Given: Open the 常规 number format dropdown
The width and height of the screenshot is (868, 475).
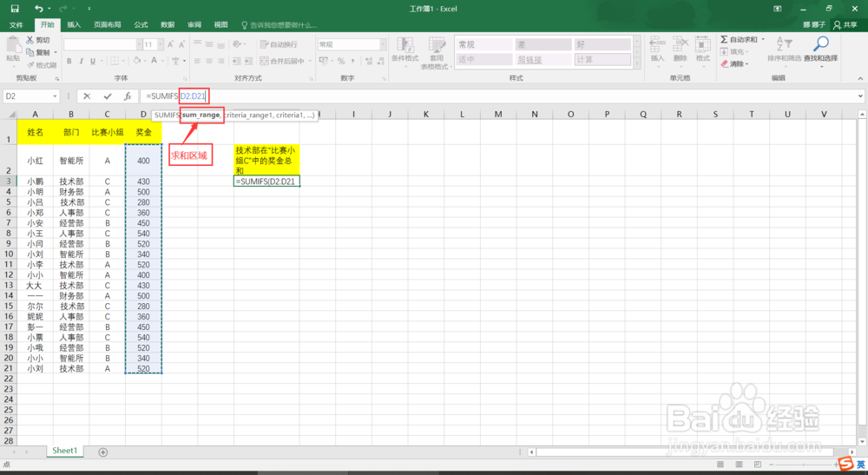Looking at the screenshot, I should (383, 44).
